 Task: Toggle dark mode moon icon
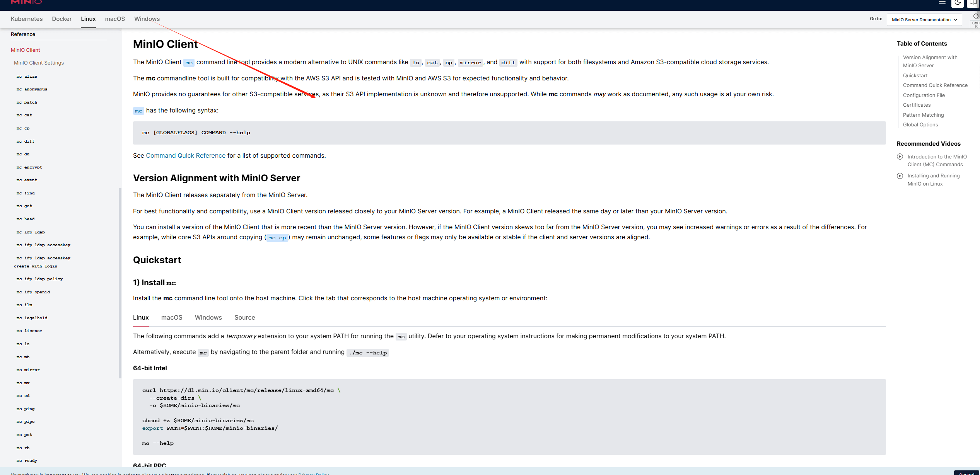coord(958,3)
